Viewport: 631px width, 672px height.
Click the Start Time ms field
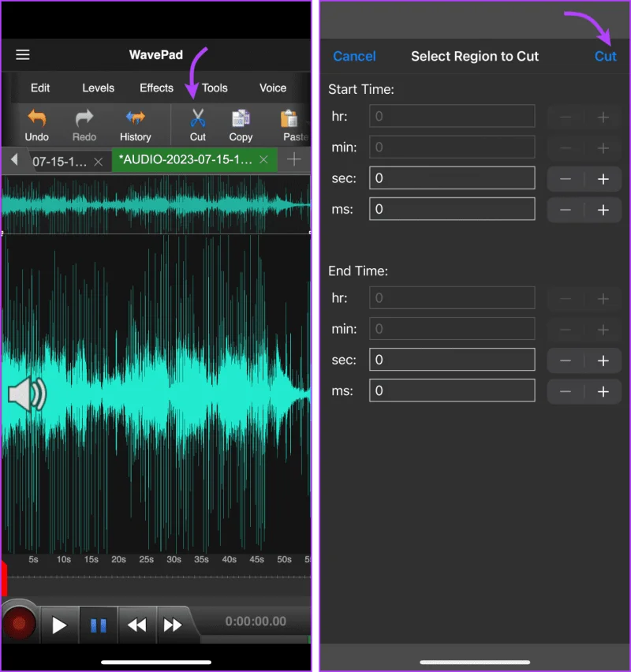coord(452,209)
